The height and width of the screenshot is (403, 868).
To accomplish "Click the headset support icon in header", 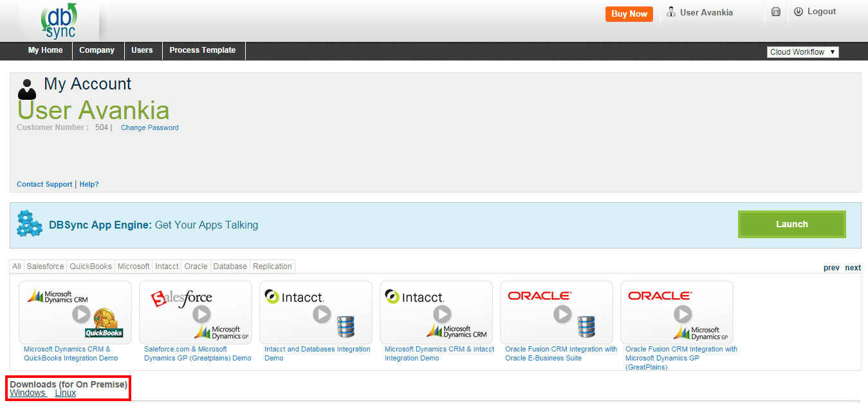I will pos(776,12).
